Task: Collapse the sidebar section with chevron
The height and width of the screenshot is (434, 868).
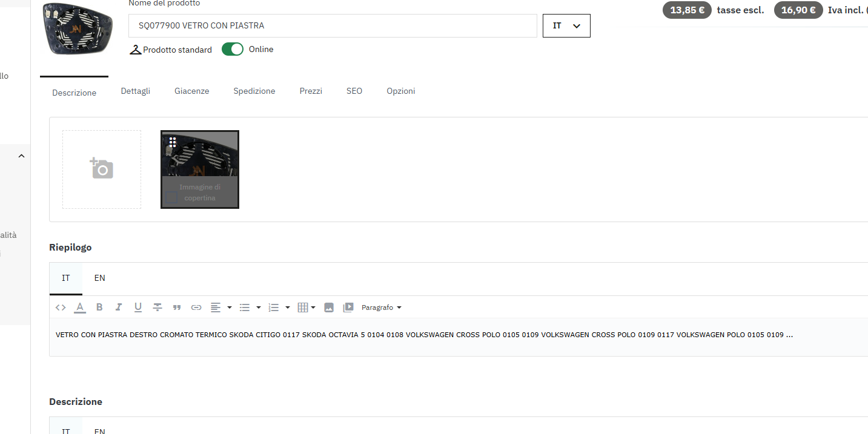Action: pyautogui.click(x=22, y=156)
